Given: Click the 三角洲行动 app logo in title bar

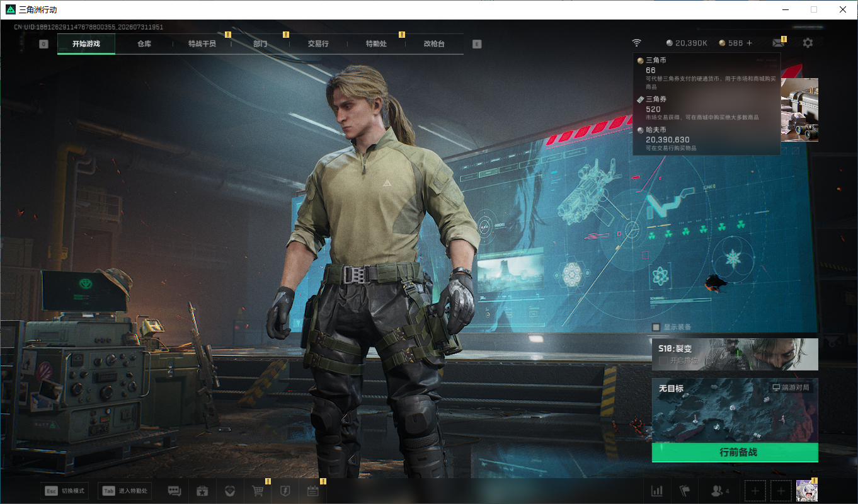Looking at the screenshot, I should pyautogui.click(x=9, y=9).
